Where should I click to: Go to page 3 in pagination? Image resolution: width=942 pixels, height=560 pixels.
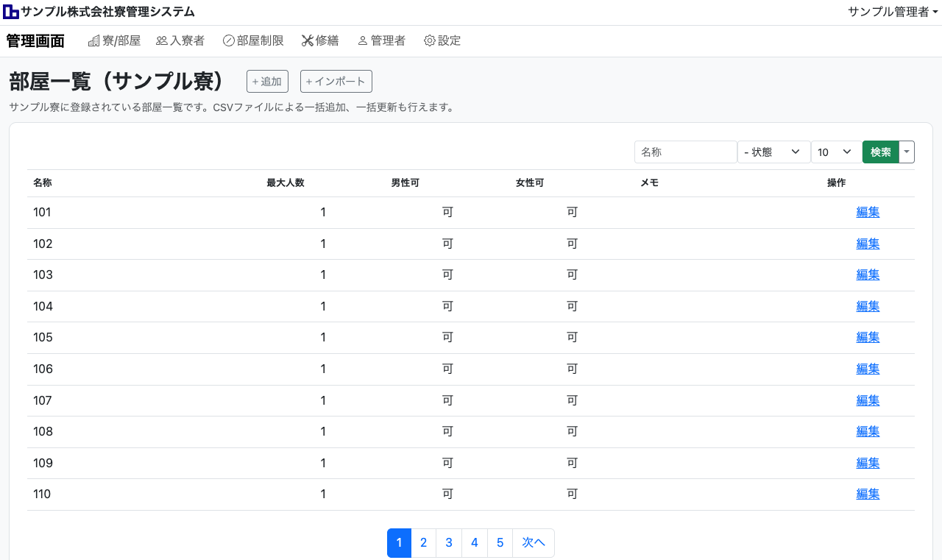(449, 543)
